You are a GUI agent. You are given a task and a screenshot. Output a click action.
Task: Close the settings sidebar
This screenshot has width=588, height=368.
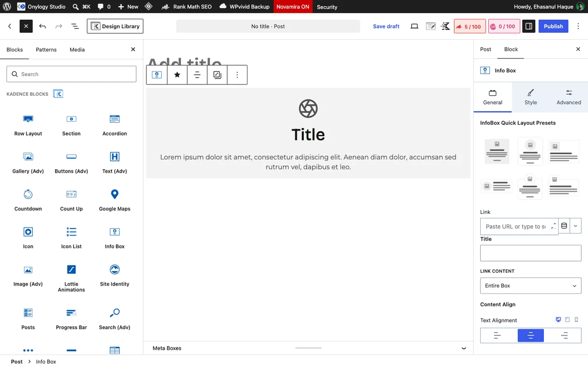[x=578, y=49]
